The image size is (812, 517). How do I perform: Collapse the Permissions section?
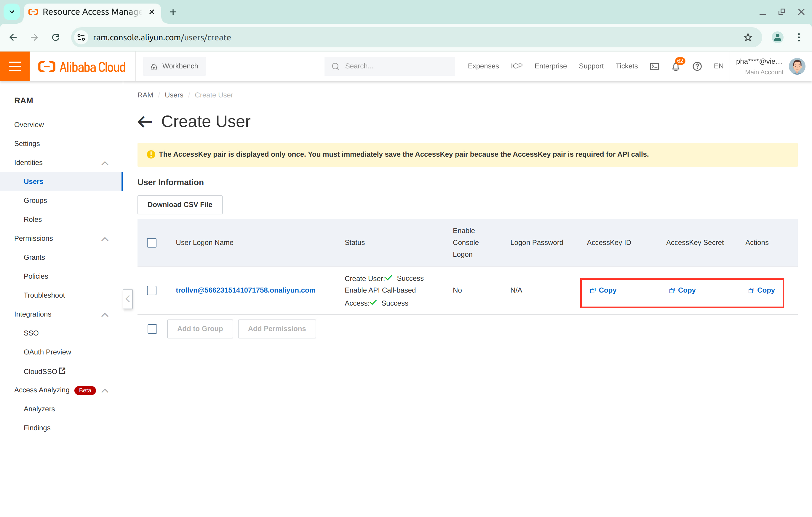click(x=105, y=239)
